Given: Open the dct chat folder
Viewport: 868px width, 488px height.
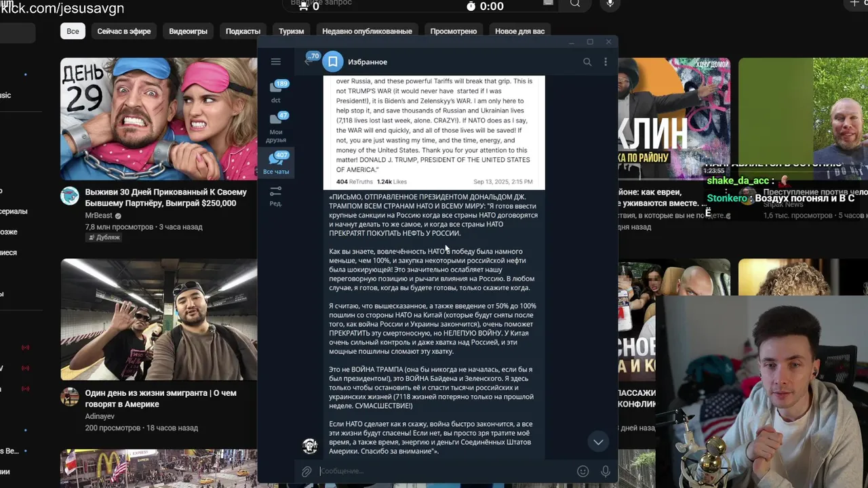Looking at the screenshot, I should [276, 91].
